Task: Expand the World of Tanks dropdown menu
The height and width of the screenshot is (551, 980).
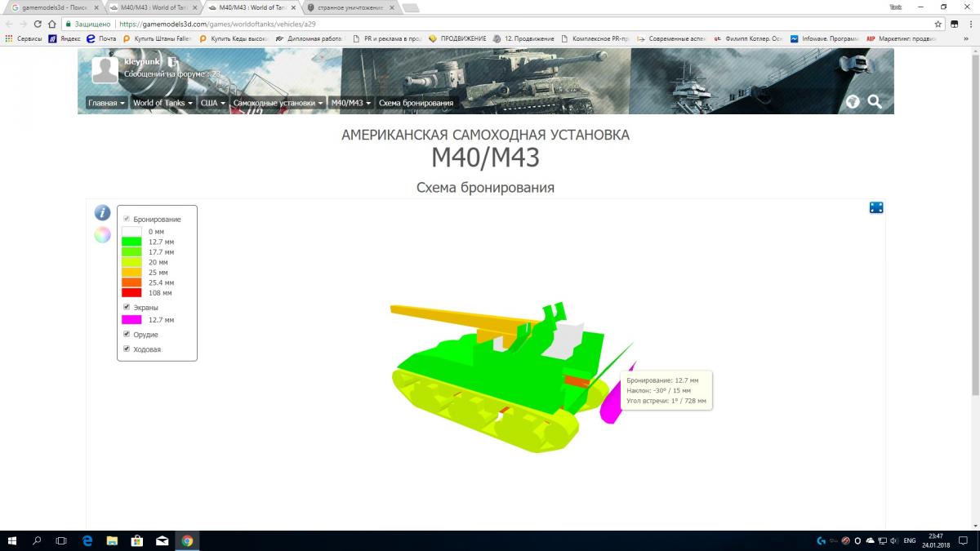Action: pyautogui.click(x=163, y=103)
